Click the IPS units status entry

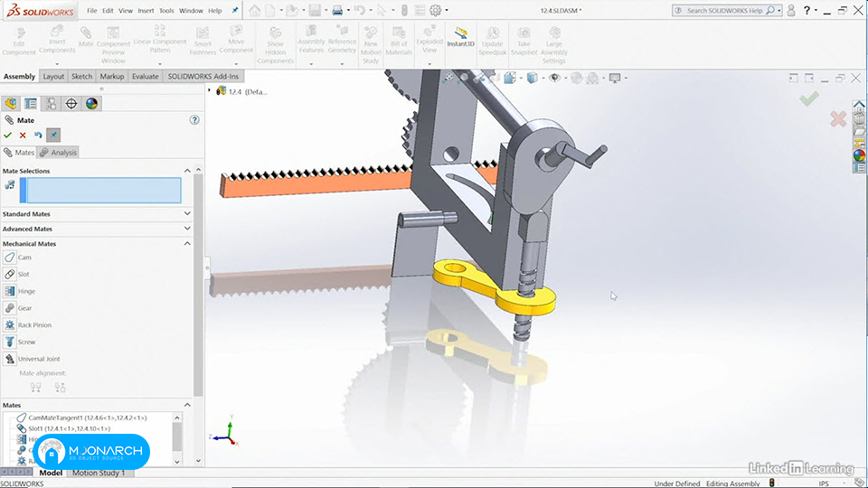[x=824, y=483]
